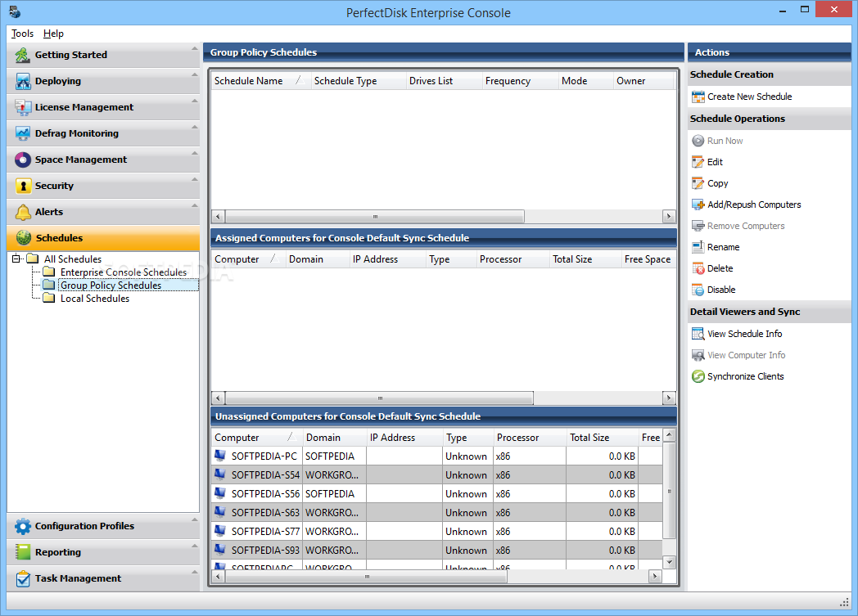Select the SOFTPEDIA-S93 computer row
The height and width of the screenshot is (616, 858).
[436, 551]
